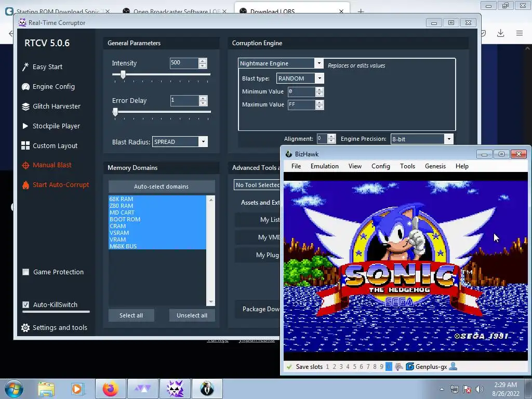Open Engine Config gauge icon
This screenshot has height=399, width=532.
click(x=25, y=87)
